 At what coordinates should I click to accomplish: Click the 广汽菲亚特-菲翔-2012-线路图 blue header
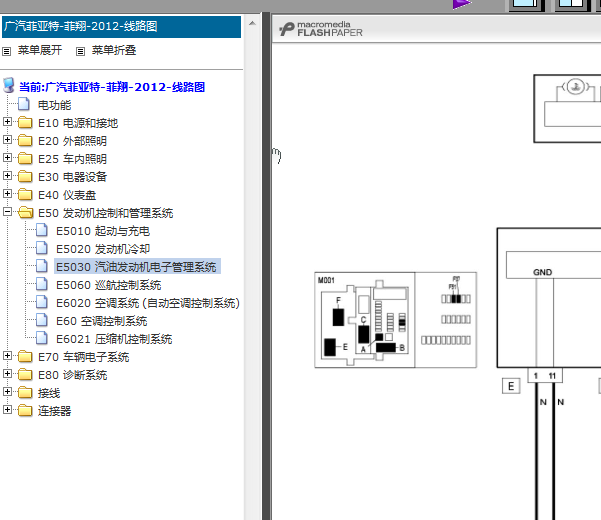coord(122,27)
